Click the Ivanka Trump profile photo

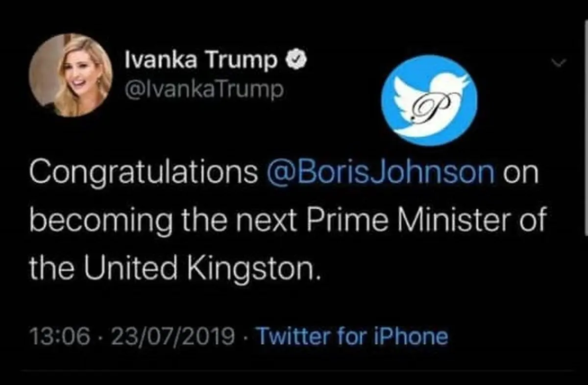click(x=71, y=75)
